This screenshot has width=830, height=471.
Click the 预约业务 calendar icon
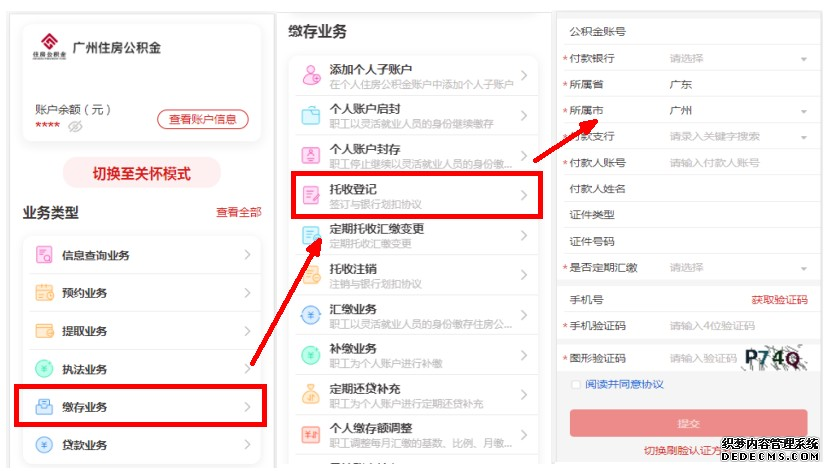point(44,293)
